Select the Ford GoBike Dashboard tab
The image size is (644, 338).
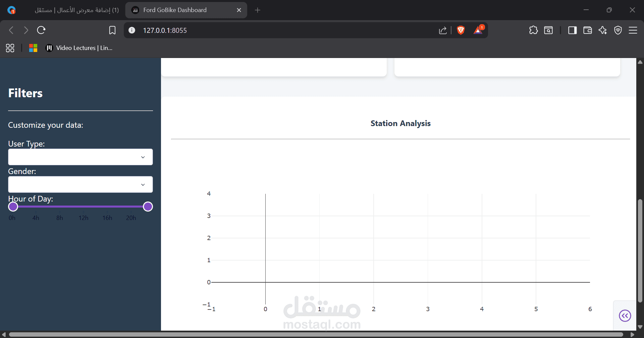tap(186, 10)
